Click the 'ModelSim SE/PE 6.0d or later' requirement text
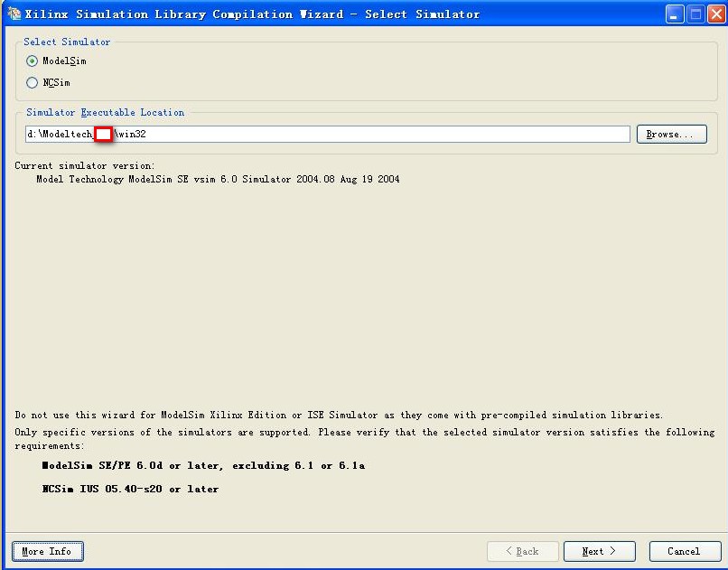Viewport: 728px width, 570px height. click(x=203, y=465)
